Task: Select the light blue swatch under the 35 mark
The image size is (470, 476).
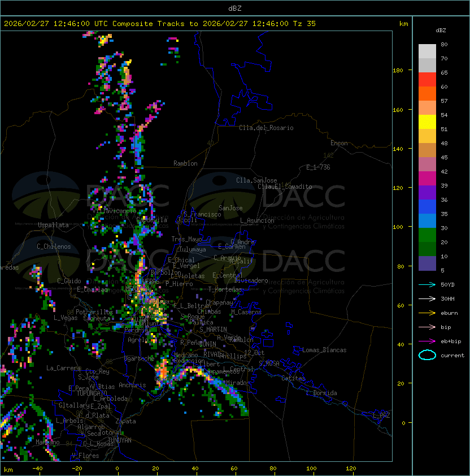Action: coord(427,221)
